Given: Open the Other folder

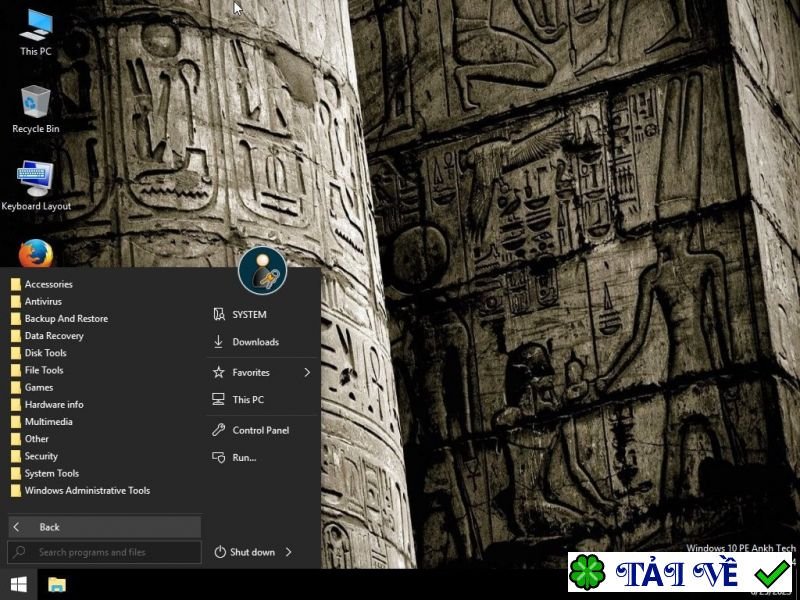Looking at the screenshot, I should pyautogui.click(x=30, y=439).
